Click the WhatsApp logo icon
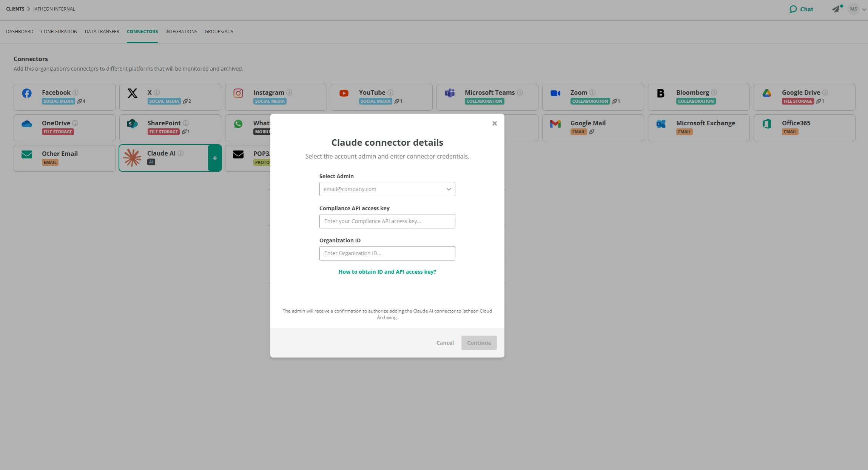Screen dimensions: 868x470 238,124
